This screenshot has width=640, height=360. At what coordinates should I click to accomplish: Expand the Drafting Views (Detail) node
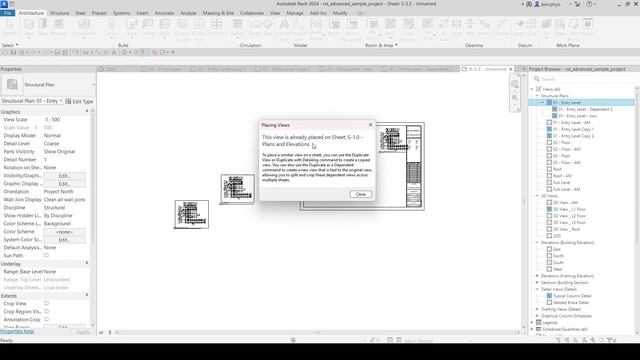pos(537,309)
